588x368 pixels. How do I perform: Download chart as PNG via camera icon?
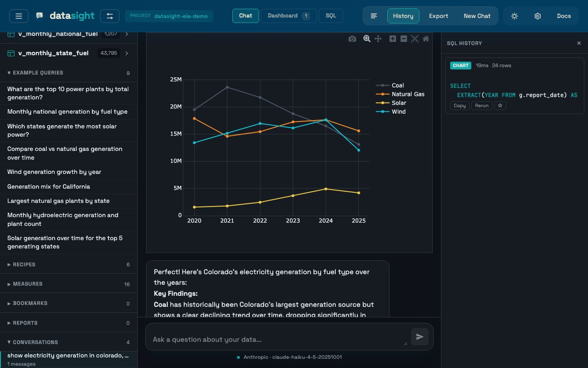[352, 39]
